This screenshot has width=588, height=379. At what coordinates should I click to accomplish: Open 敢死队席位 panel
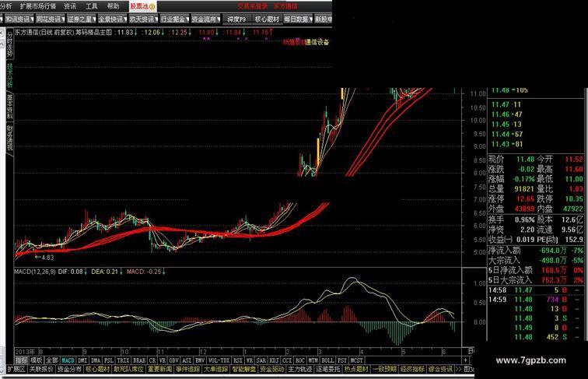129,369
